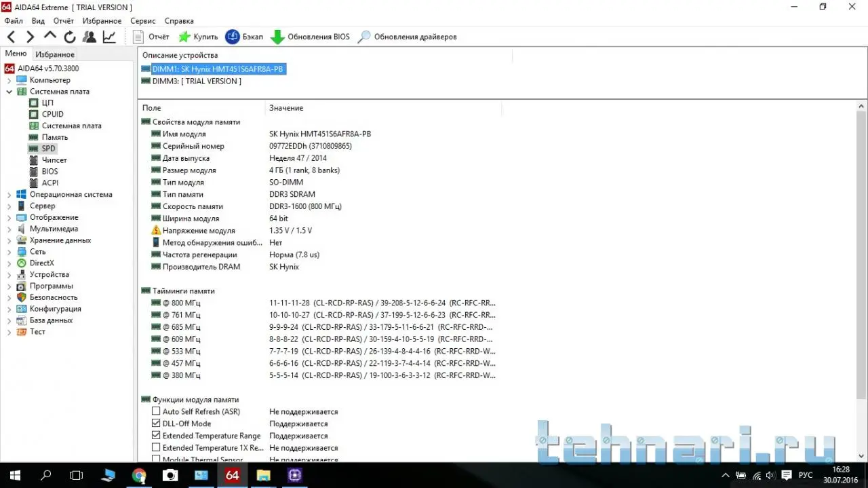
Task: Open taskbar search magnifier
Action: pos(46,475)
